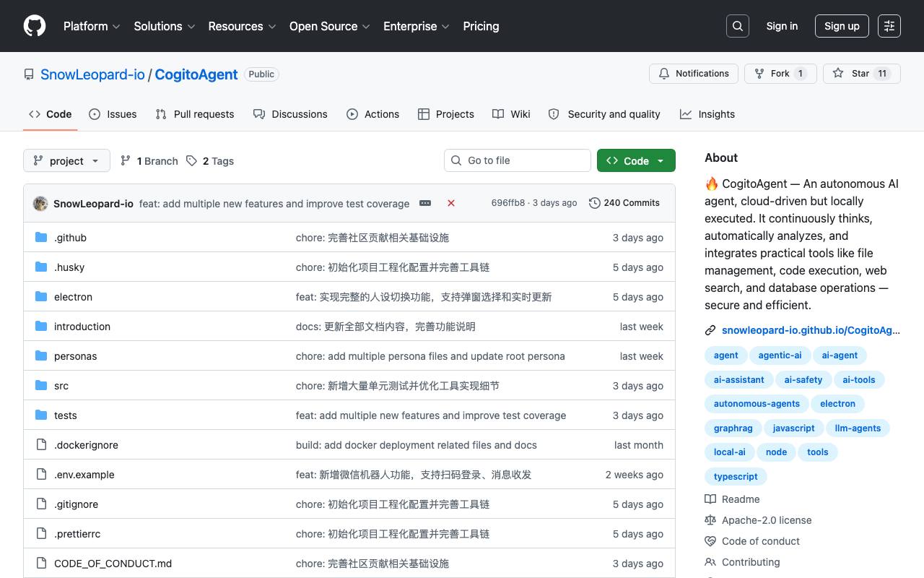The image size is (924, 578).
Task: Open the Open Source dropdown menu
Action: tap(330, 26)
